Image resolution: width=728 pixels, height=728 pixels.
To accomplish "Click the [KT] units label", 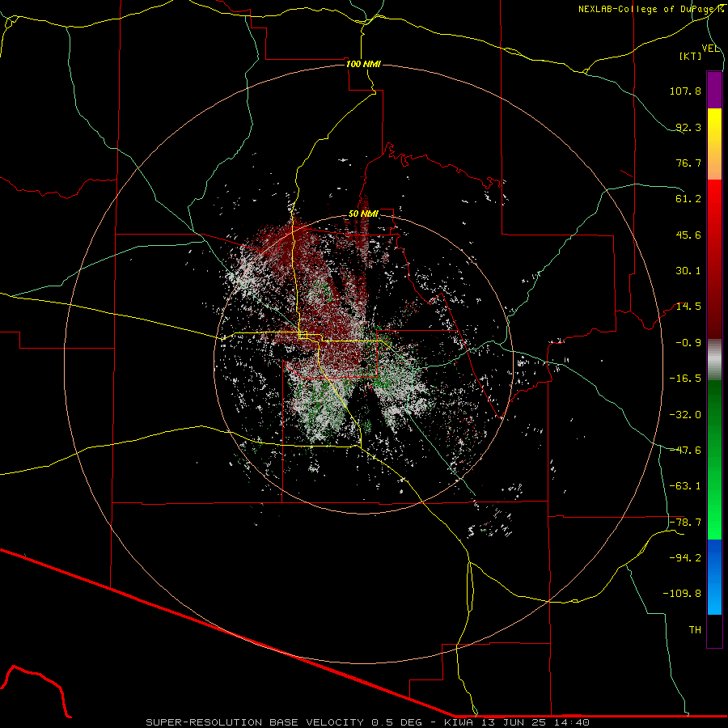I will (691, 56).
